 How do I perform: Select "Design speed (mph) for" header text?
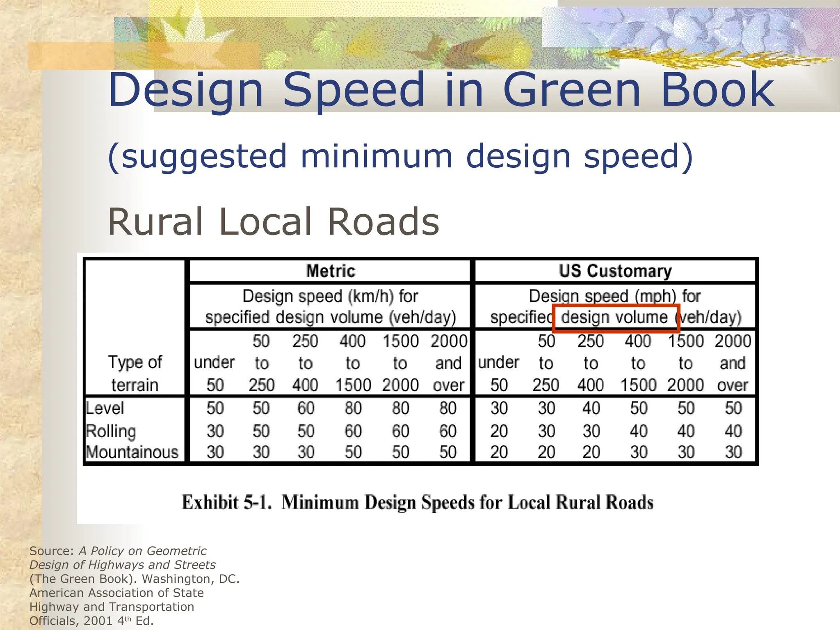(x=615, y=296)
